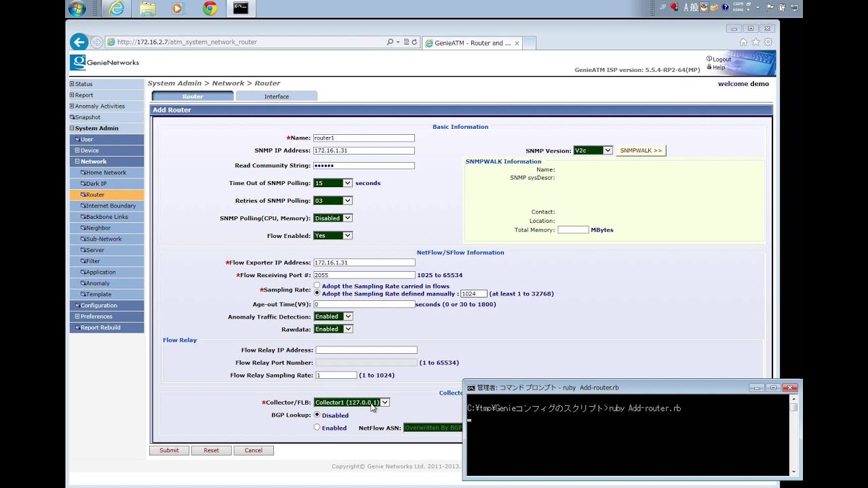Open the Rawdata dropdown
Image resolution: width=868 pixels, height=488 pixels.
pos(333,329)
